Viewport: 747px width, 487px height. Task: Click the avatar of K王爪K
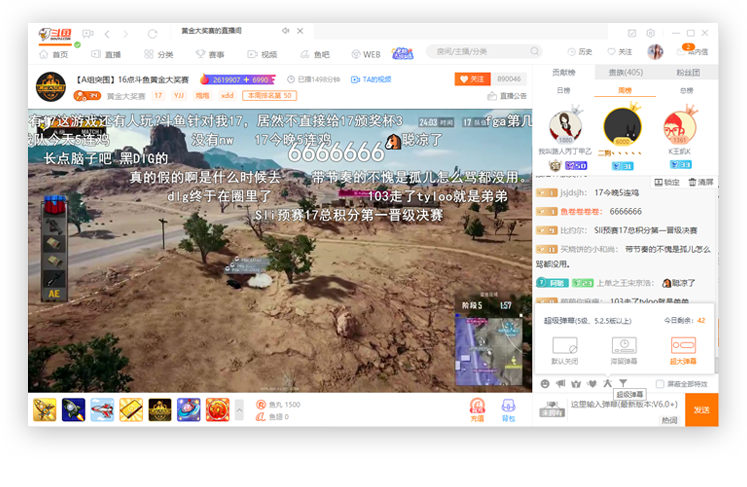tap(680, 128)
